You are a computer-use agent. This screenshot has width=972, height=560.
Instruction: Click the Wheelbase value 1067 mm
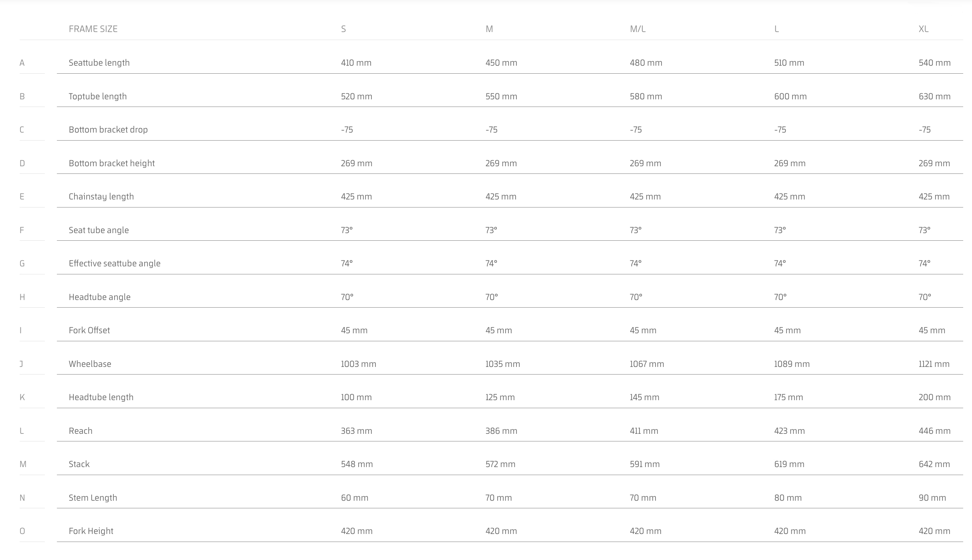(647, 364)
